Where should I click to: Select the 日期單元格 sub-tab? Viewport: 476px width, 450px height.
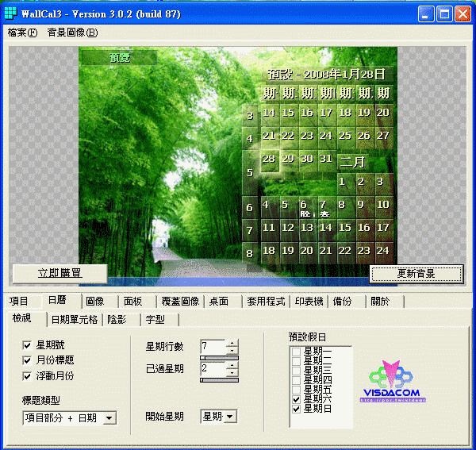(74, 319)
